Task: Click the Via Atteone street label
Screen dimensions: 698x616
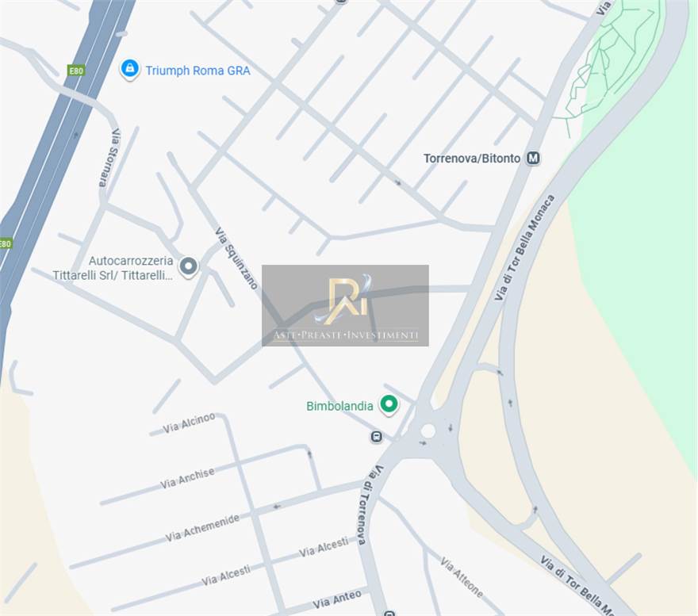Action: [x=462, y=577]
